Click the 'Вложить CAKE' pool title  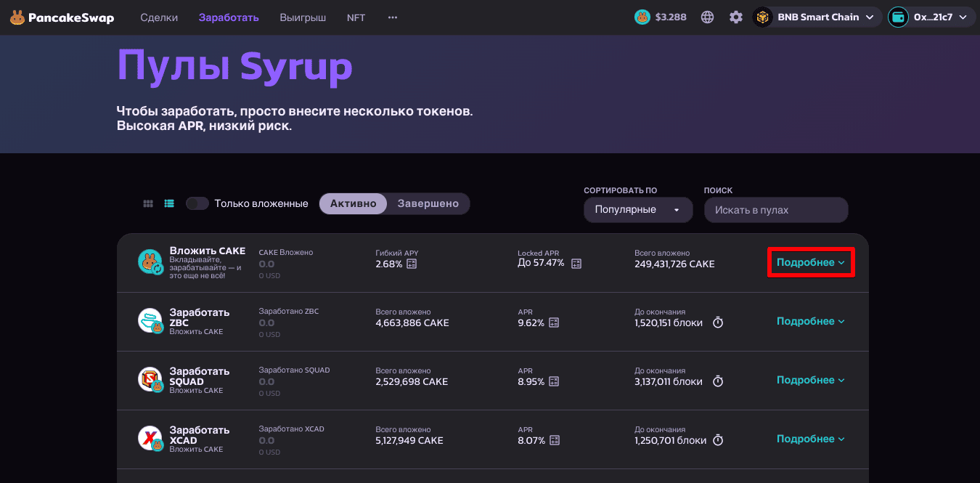208,251
